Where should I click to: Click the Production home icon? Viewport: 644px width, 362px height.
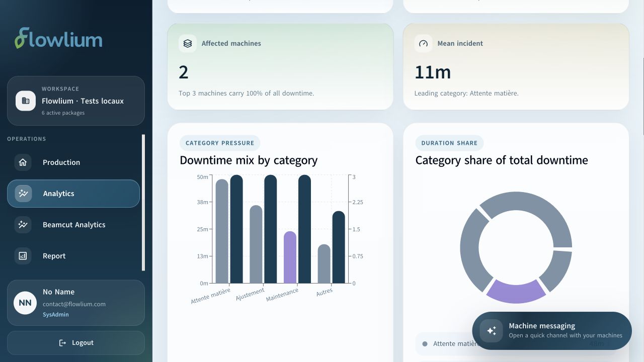pos(23,162)
